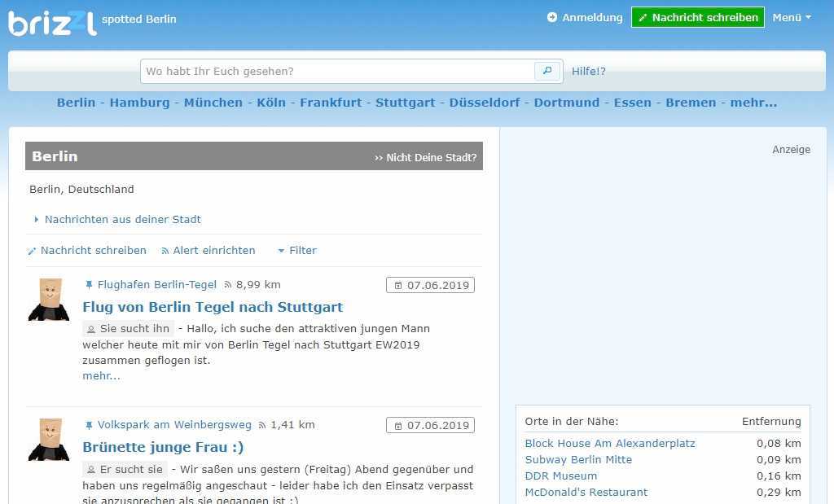The height and width of the screenshot is (504, 834).
Task: Open Subway Berlin Mitte link
Action: pos(579,460)
